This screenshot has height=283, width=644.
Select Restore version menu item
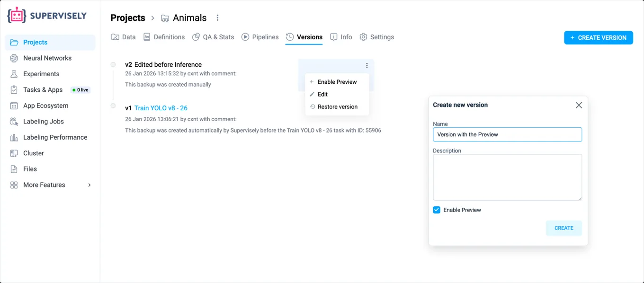[337, 107]
